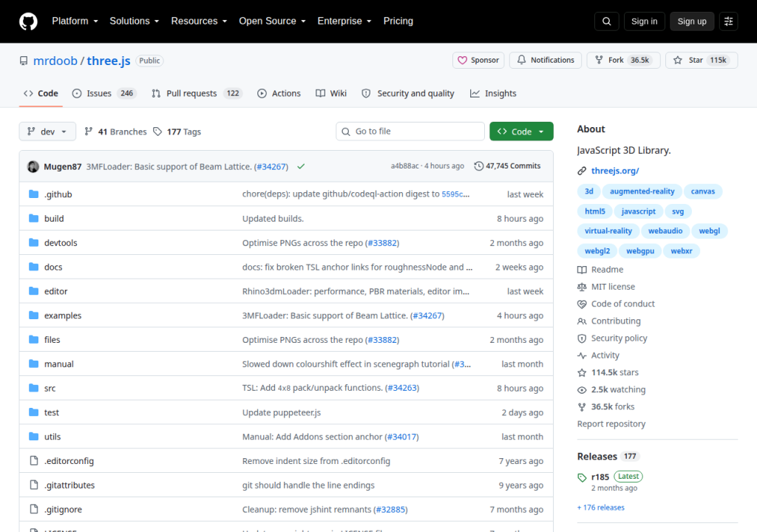This screenshot has width=757, height=532.
Task: Click the .editorconfig file icon
Action: 34,460
